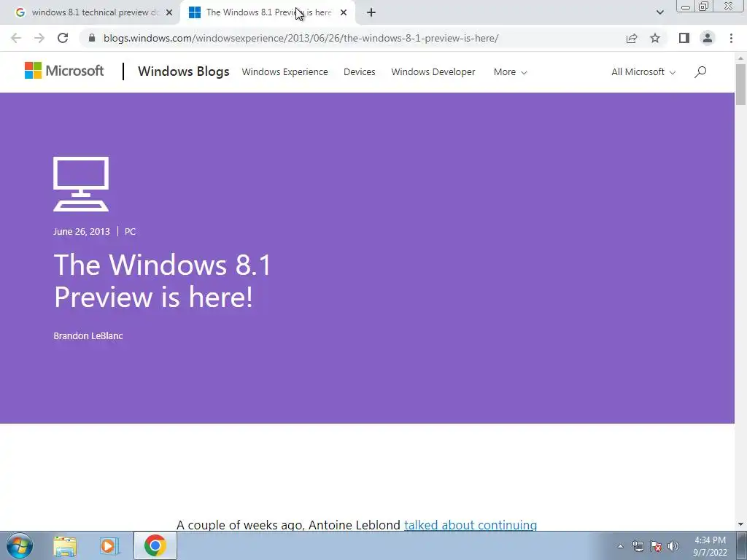The height and width of the screenshot is (560, 747).
Task: Share this page with the share icon
Action: pos(632,38)
